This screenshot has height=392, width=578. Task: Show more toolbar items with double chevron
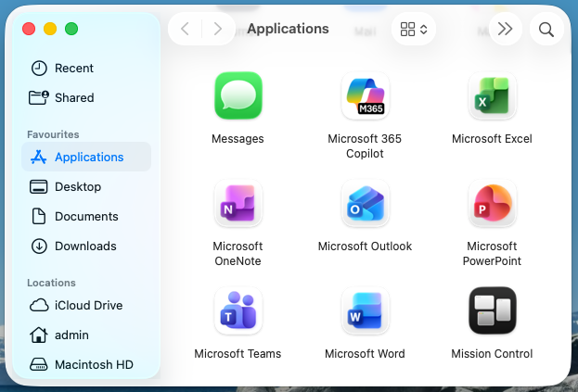[x=505, y=29]
